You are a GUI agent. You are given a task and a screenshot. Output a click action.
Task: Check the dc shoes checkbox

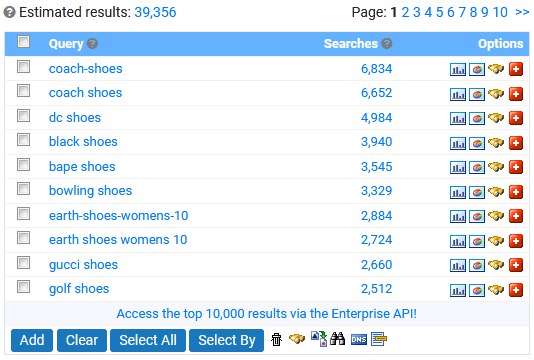click(x=23, y=116)
